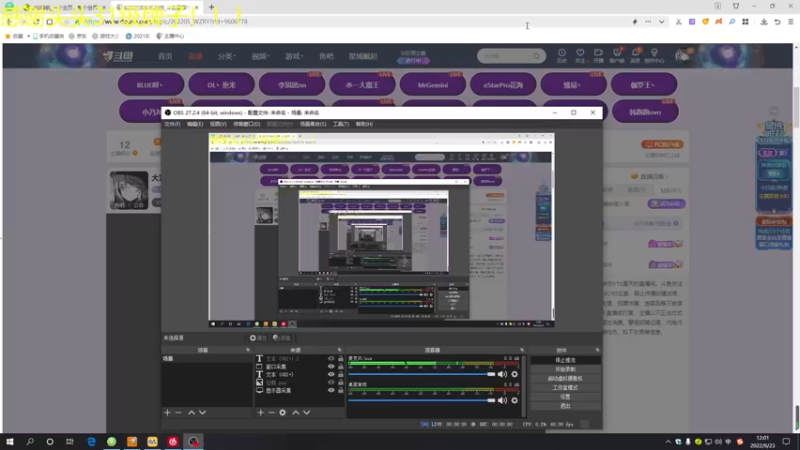Click the Controls dock float icon

tap(597, 350)
